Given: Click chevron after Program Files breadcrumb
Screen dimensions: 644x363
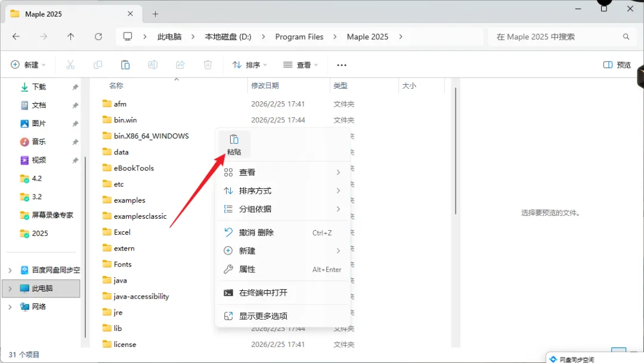Looking at the screenshot, I should 335,36.
